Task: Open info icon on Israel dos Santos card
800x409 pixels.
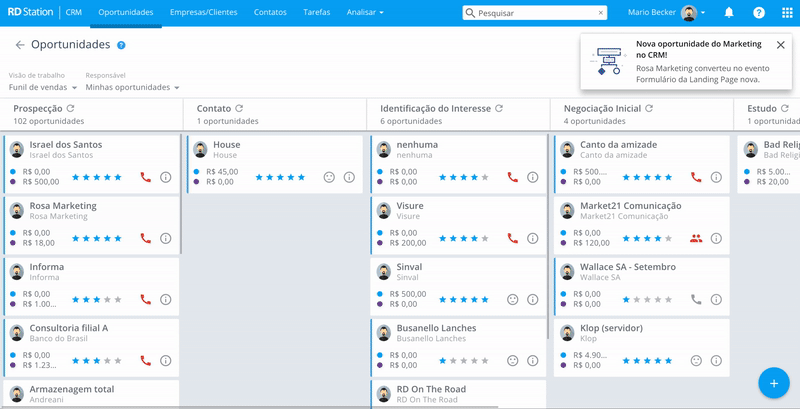Action: pyautogui.click(x=165, y=177)
